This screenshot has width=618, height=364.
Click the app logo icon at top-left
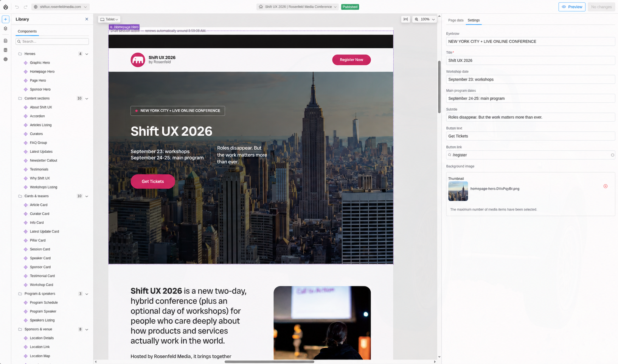click(x=6, y=7)
